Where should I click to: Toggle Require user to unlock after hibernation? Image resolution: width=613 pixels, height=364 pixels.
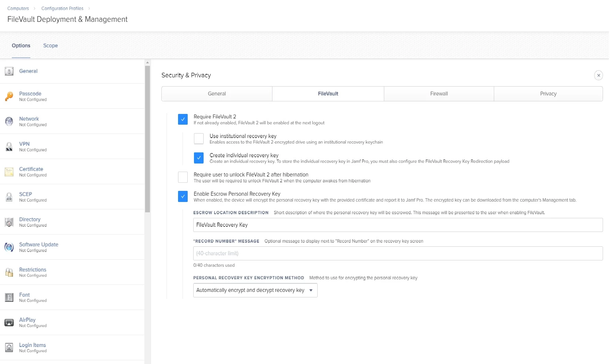pos(183,177)
